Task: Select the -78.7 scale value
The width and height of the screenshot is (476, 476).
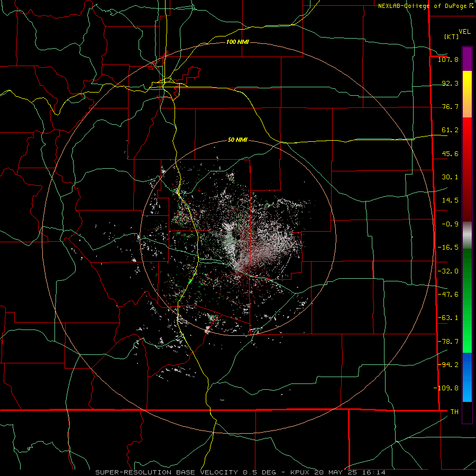Action: 448,342
